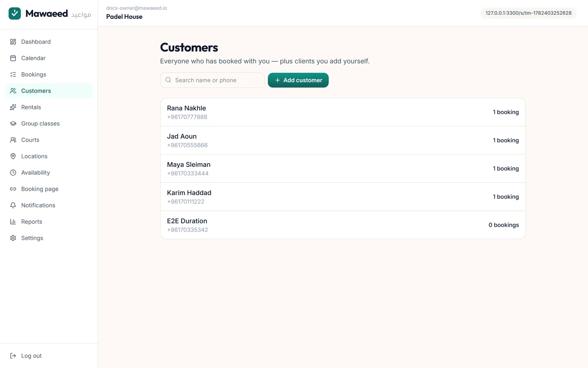Click phone number +96170333444
588x368 pixels.
188,173
